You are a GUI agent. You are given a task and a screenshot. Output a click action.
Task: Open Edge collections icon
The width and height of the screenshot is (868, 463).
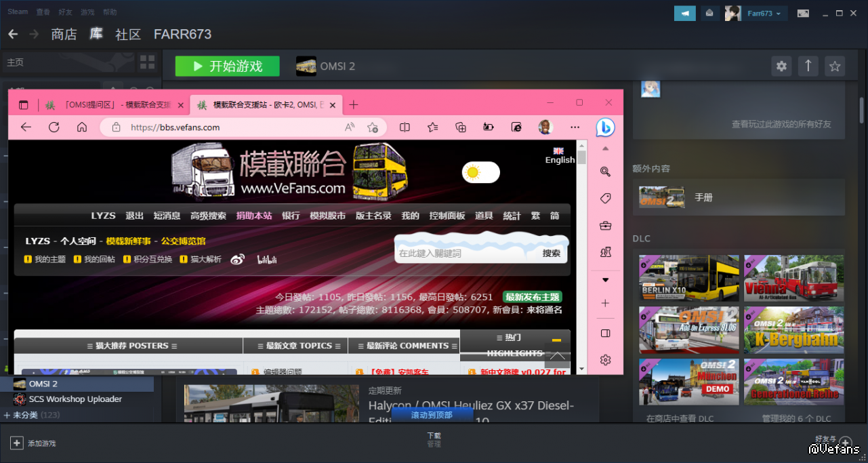click(x=461, y=127)
